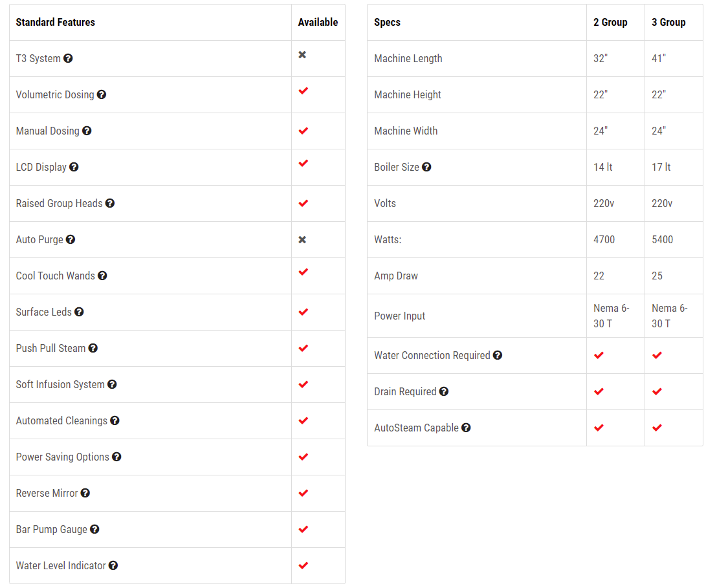Open the AutoSteam Capable help icon
This screenshot has height=588, width=717.
pyautogui.click(x=466, y=428)
